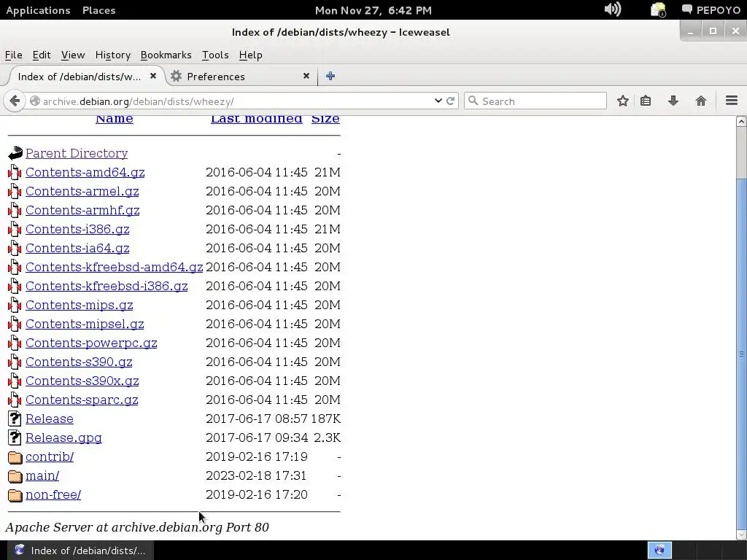747x560 pixels.
Task: Bookmark this page with the star icon
Action: pos(623,101)
